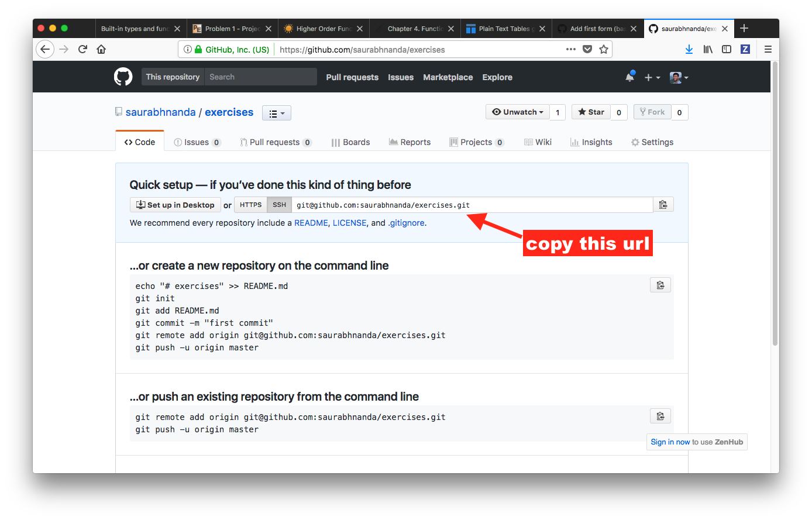Click the Set up in Desktop button
Screen dimensions: 812x520
176,205
